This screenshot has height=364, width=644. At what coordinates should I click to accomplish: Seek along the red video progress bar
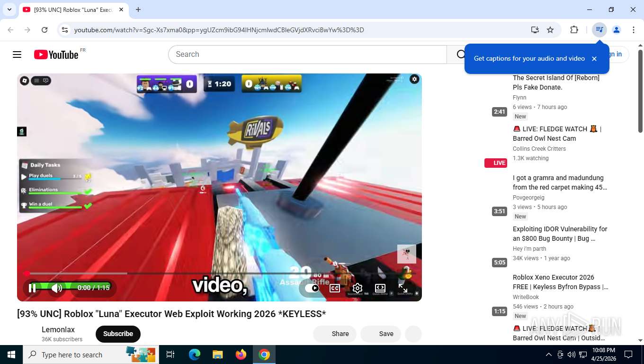click(219, 273)
